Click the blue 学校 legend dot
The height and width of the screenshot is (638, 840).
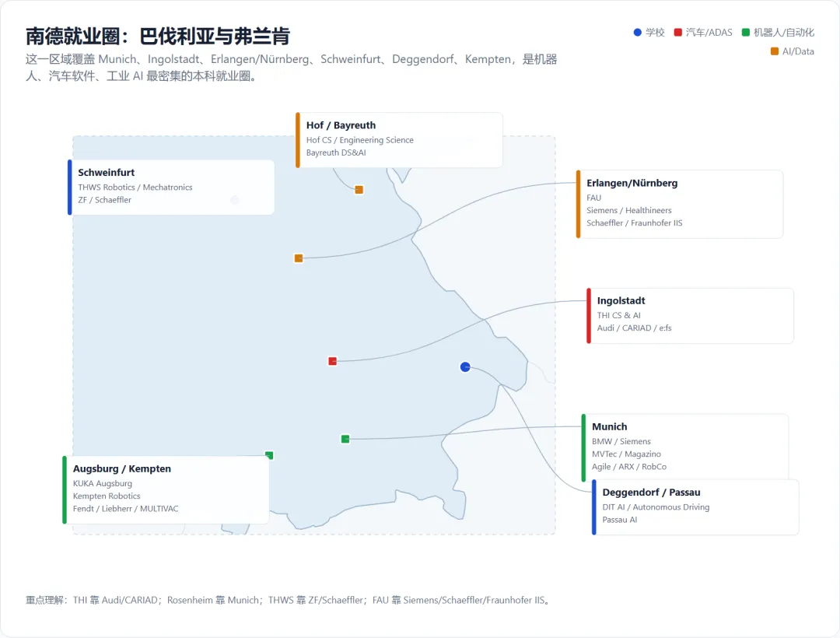tap(638, 32)
